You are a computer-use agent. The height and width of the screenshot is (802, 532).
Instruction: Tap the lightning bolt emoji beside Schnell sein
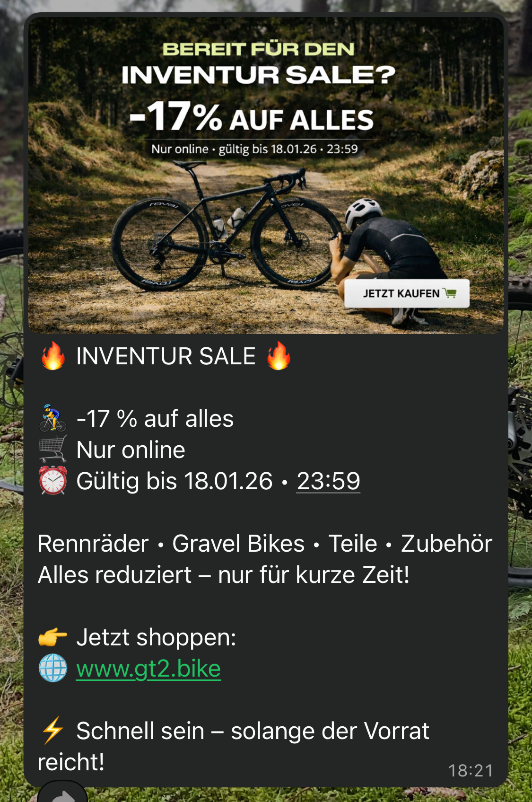pos(53,730)
